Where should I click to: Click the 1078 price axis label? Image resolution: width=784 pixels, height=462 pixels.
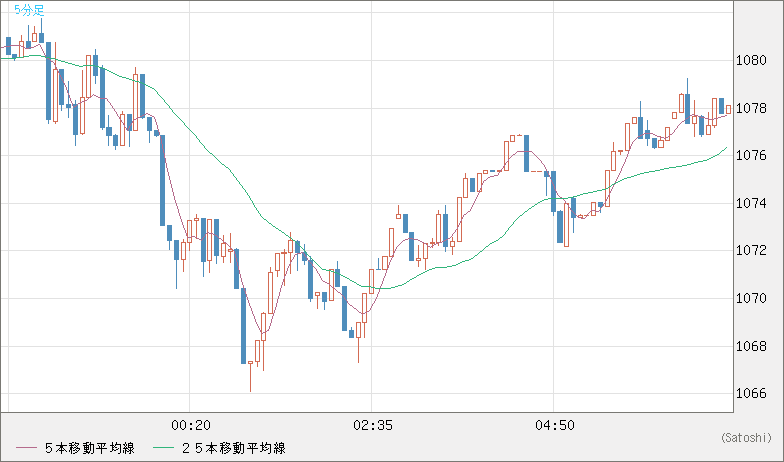coord(752,108)
